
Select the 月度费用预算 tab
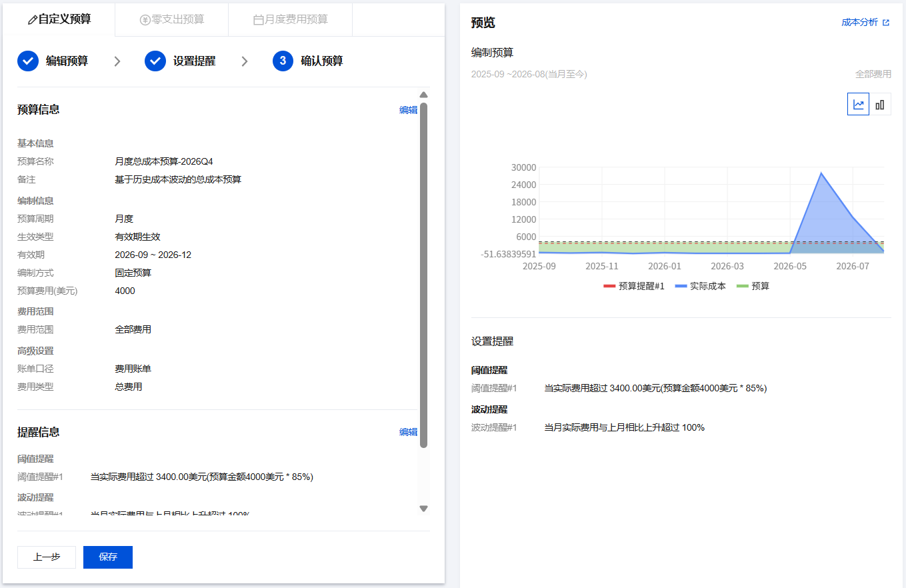coord(291,19)
